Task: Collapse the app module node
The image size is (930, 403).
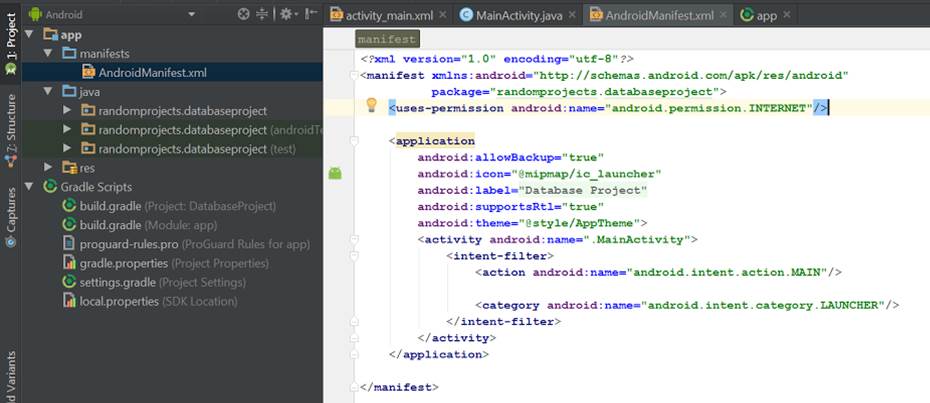Action: 30,35
